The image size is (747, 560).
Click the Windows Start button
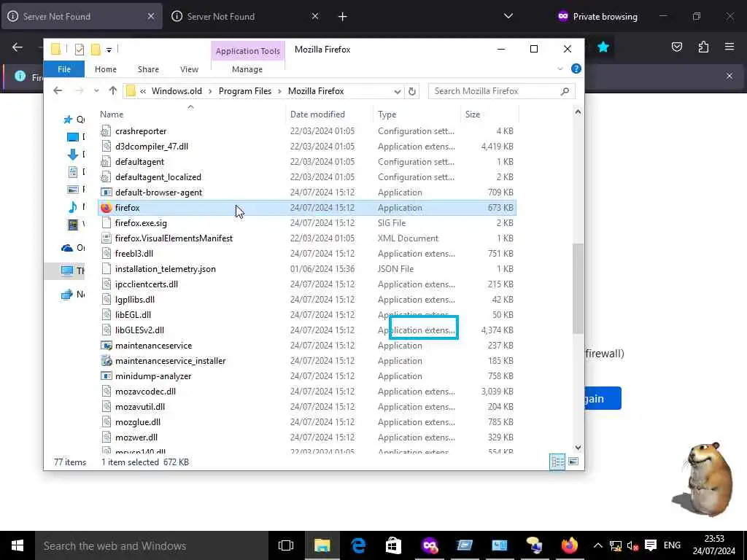18,545
